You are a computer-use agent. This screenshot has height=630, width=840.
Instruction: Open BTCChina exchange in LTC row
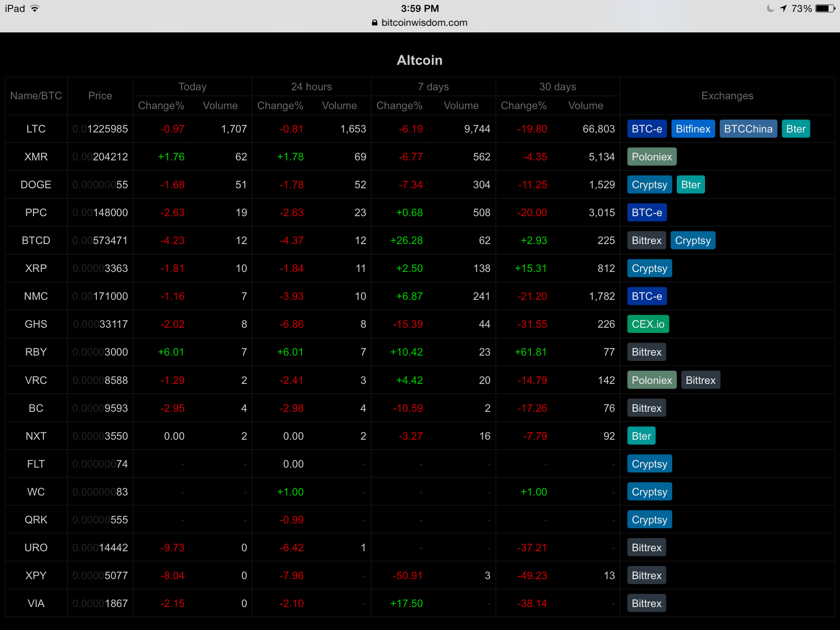click(748, 129)
